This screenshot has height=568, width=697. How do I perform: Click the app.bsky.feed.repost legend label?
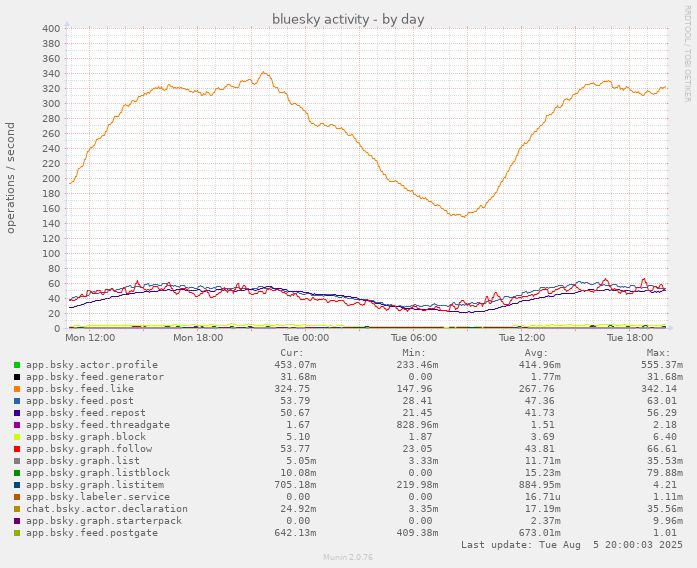coord(86,413)
